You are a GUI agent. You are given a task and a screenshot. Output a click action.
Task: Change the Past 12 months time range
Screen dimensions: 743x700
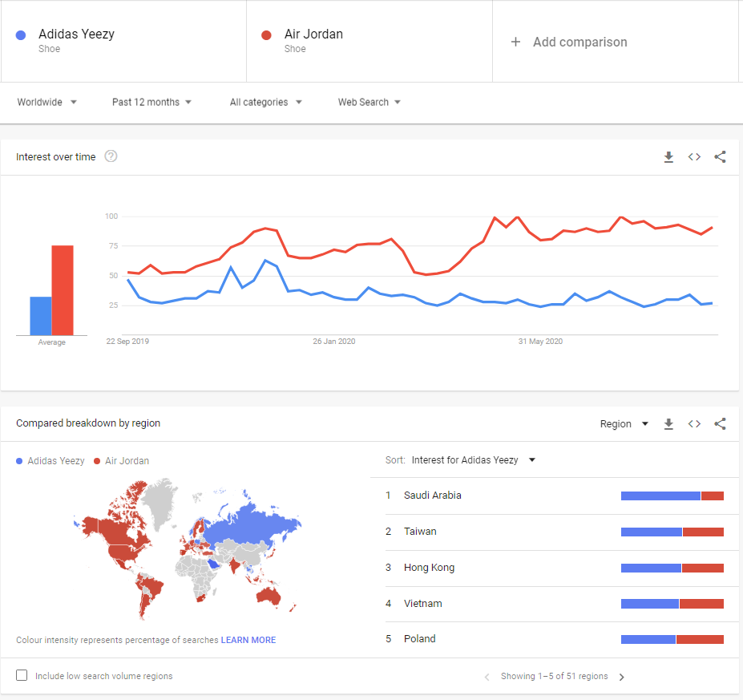coord(151,102)
